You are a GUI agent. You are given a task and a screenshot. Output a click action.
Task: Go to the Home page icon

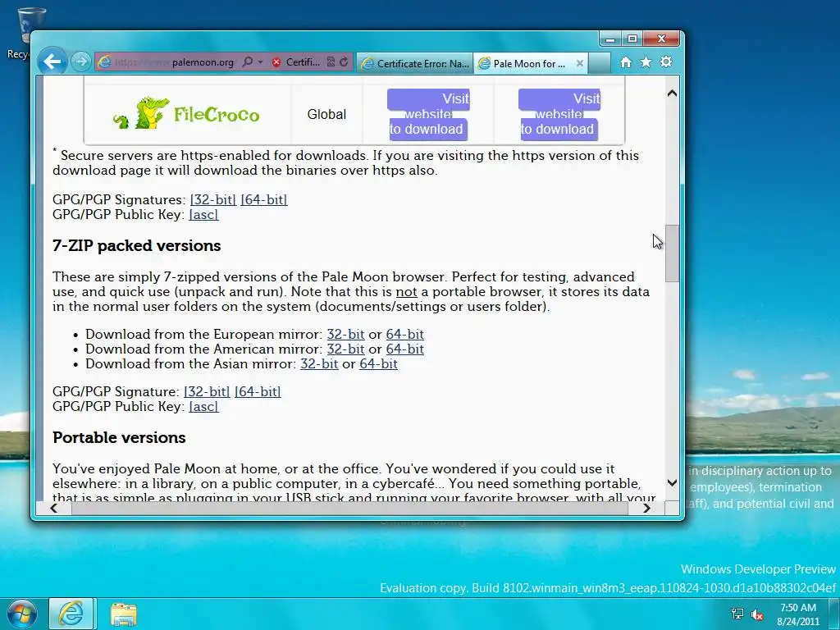626,62
